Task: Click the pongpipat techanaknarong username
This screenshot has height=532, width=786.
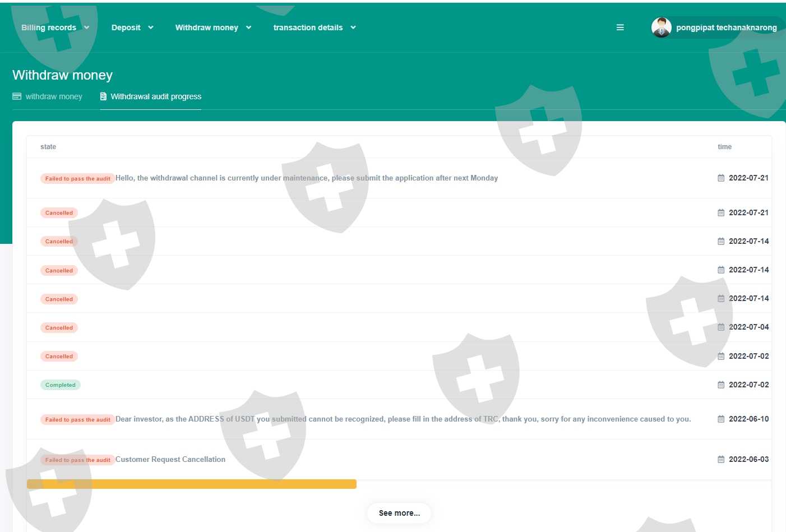Action: 726,27
